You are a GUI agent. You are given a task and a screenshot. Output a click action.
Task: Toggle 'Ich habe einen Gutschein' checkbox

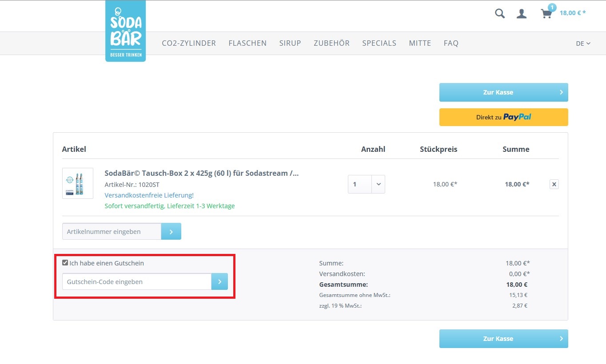(65, 263)
